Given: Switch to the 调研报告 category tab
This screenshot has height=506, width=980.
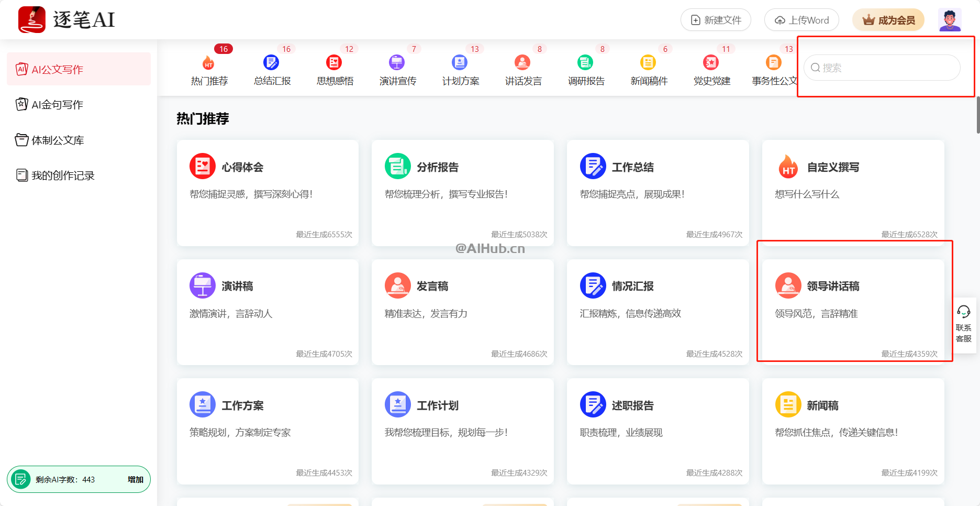Looking at the screenshot, I should tap(586, 70).
